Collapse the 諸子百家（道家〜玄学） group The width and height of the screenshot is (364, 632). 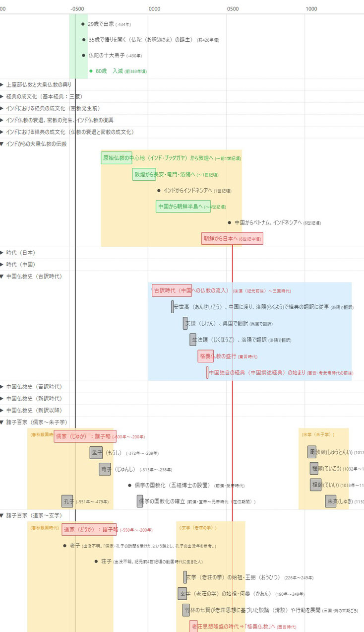(2, 515)
